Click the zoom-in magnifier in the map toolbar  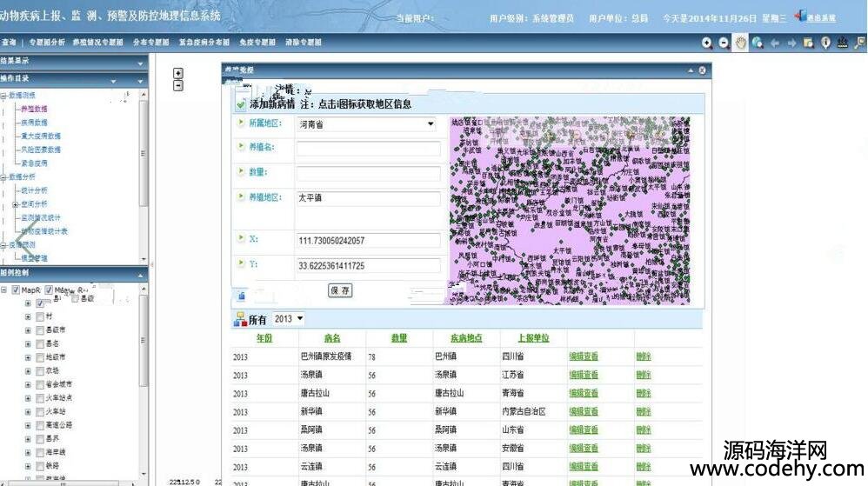click(707, 43)
